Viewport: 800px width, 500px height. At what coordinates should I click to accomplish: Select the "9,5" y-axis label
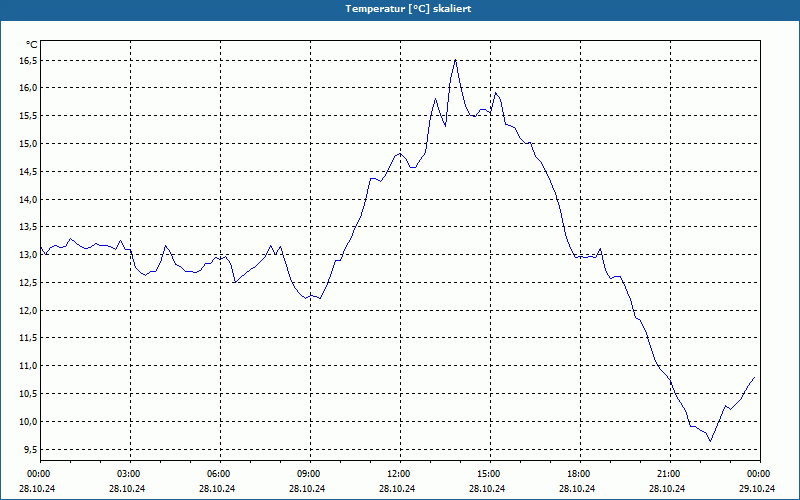pyautogui.click(x=31, y=449)
